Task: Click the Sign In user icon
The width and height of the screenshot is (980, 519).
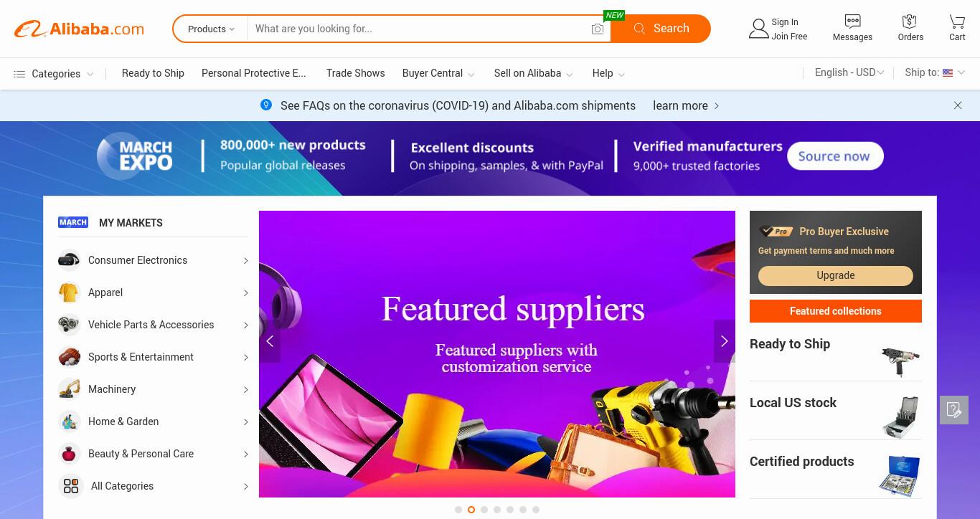Action: pos(758,29)
